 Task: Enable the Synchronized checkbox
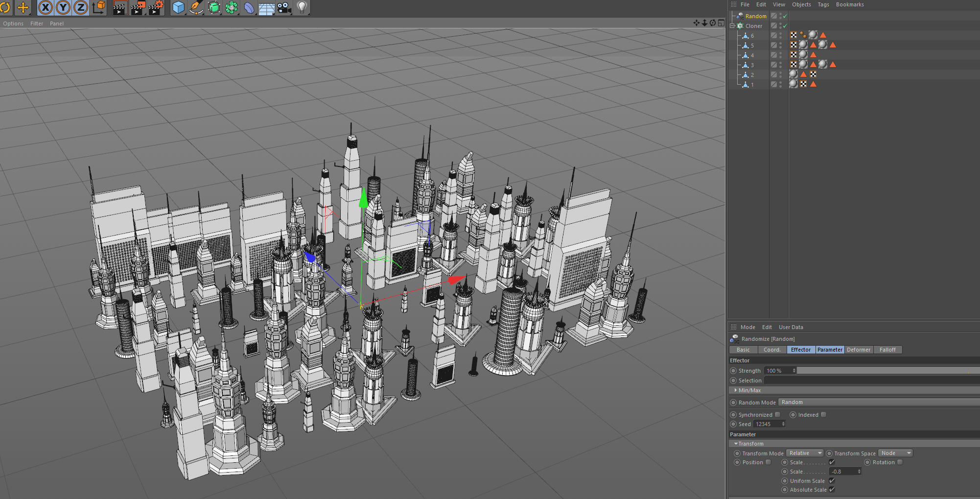click(778, 415)
